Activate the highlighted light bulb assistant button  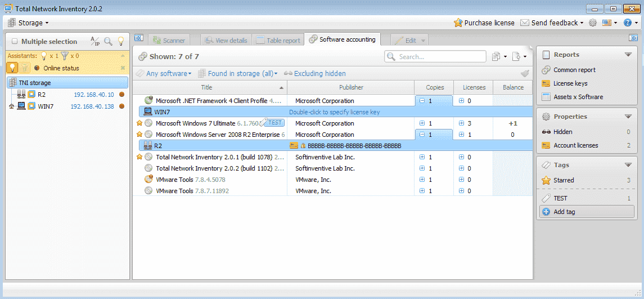point(12,68)
